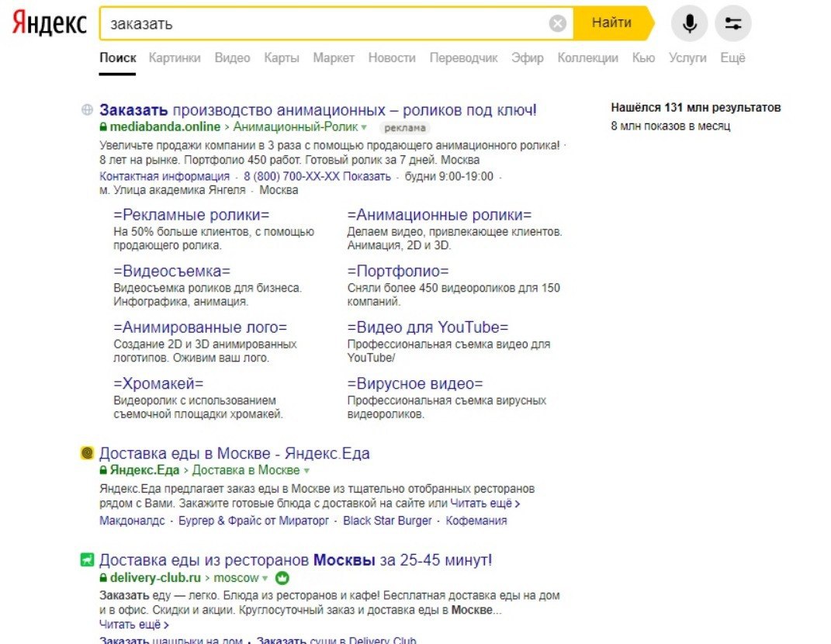
Task: Select the Поиск tab
Action: tap(118, 57)
